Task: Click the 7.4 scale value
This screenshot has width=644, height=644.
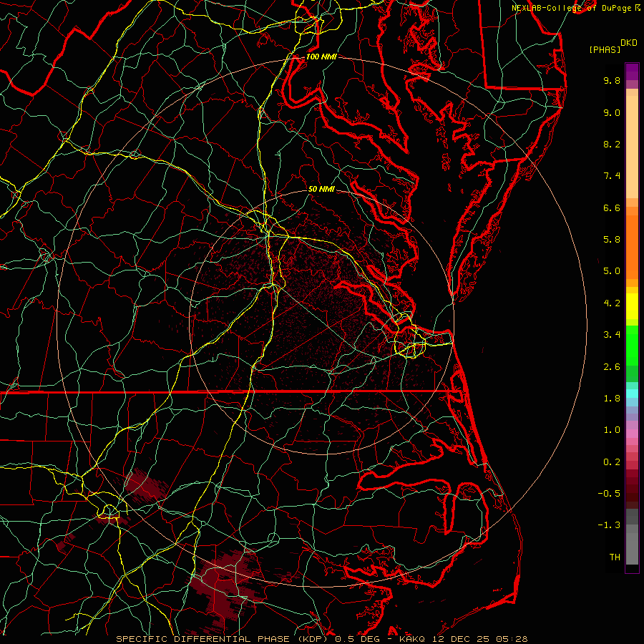Action: [x=612, y=176]
